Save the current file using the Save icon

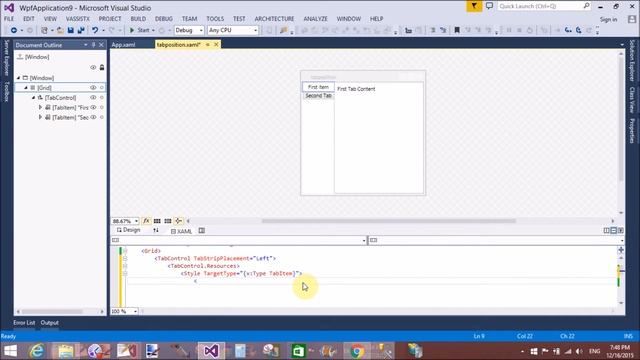pos(71,30)
